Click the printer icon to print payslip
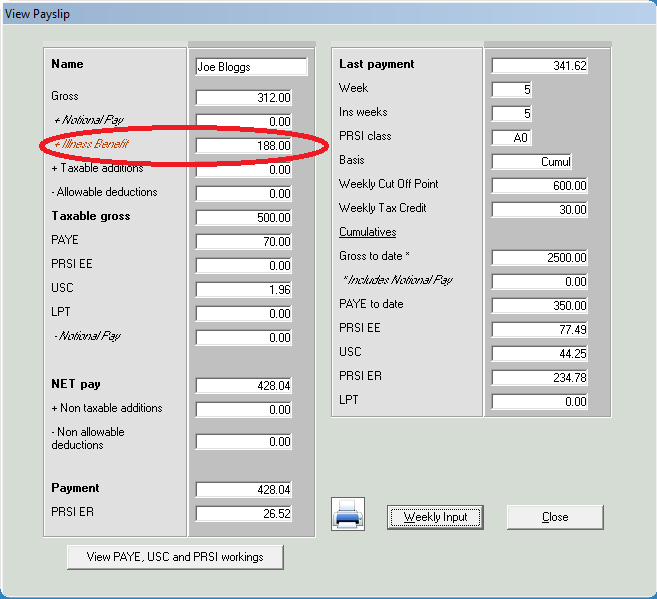This screenshot has height=599, width=657. coord(348,514)
